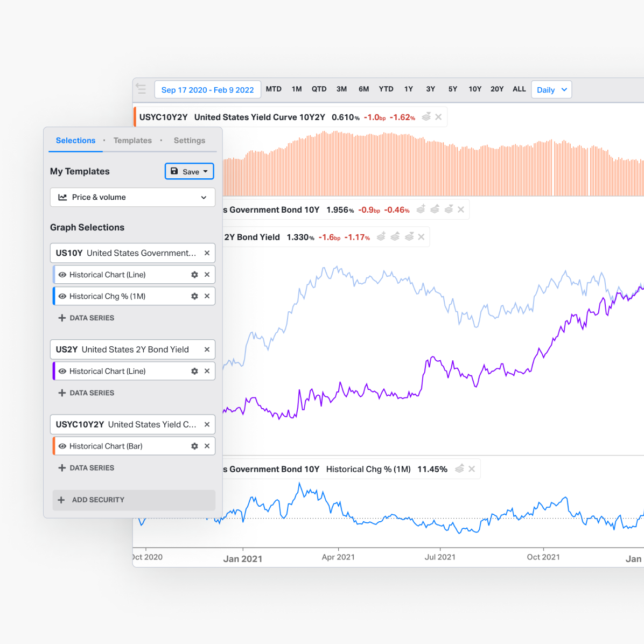
Task: Remove US2Y Historical Chart (Line) series
Action: tap(207, 371)
